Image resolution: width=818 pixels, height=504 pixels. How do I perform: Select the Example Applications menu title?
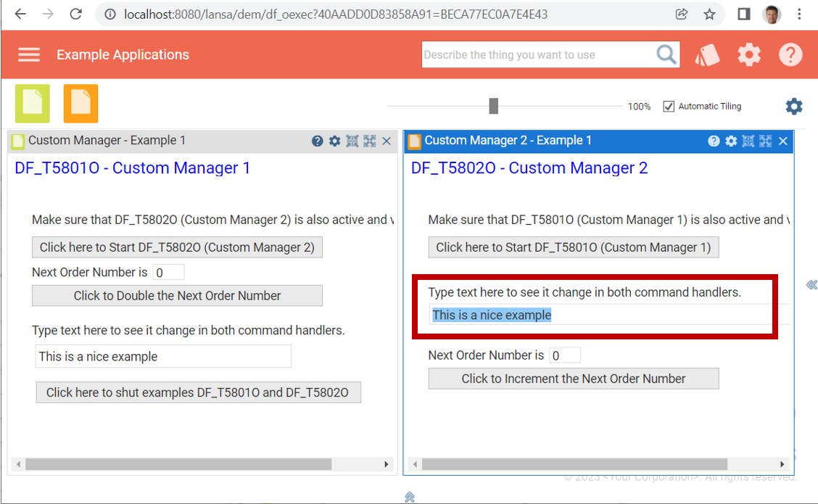coord(122,54)
